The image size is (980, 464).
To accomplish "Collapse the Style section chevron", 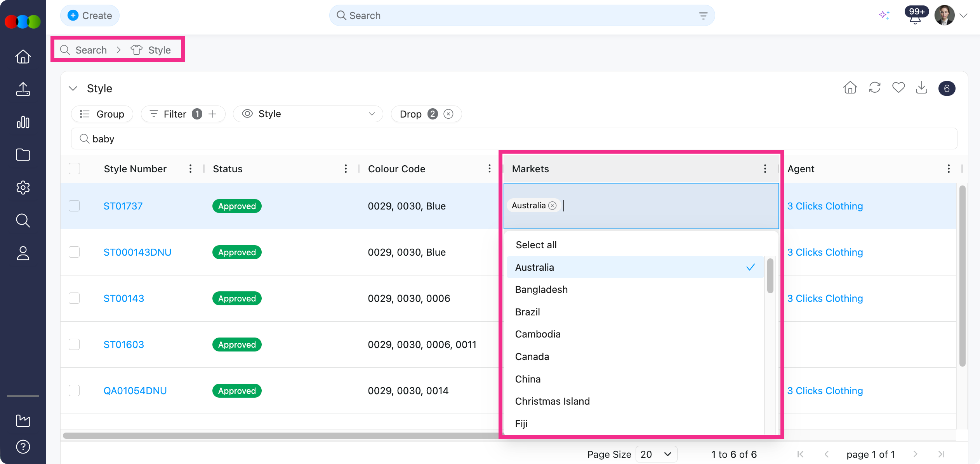I will click(73, 88).
